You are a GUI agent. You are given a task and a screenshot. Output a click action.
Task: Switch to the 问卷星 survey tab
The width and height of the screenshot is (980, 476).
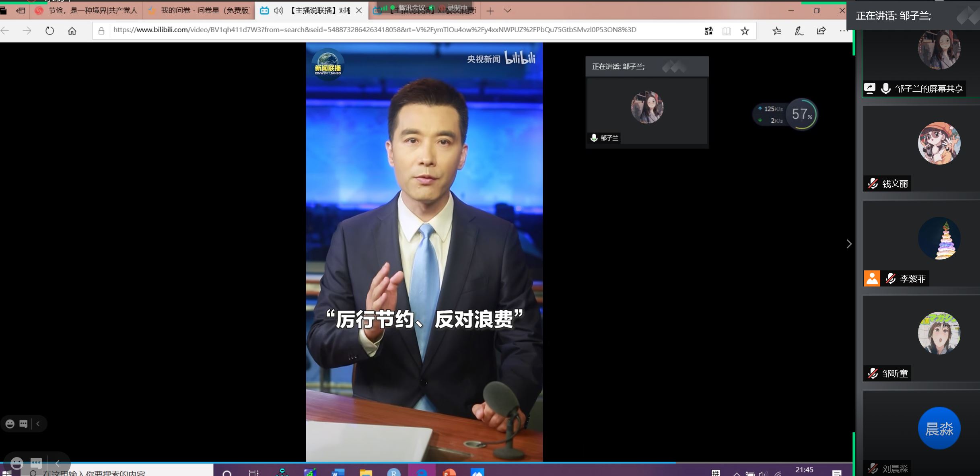[197, 10]
